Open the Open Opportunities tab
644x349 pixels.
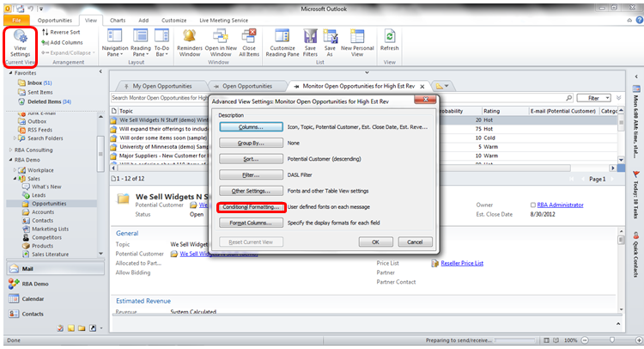246,86
